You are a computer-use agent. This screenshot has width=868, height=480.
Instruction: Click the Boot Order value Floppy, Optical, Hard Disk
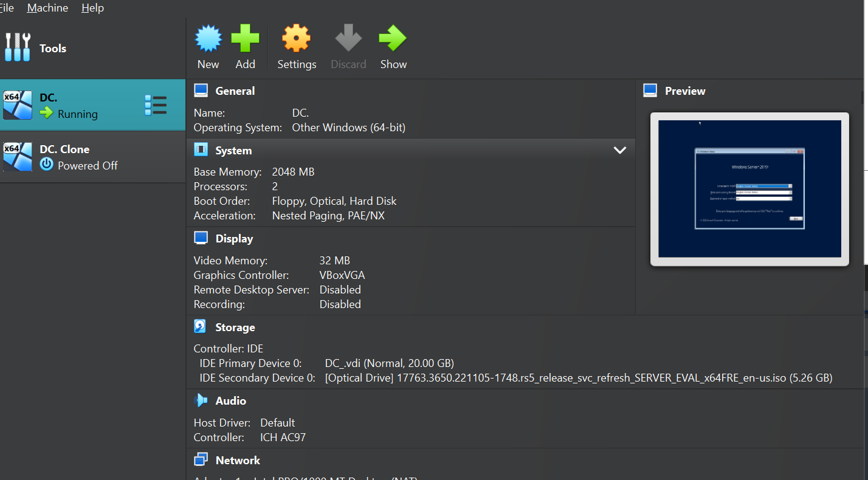point(334,201)
